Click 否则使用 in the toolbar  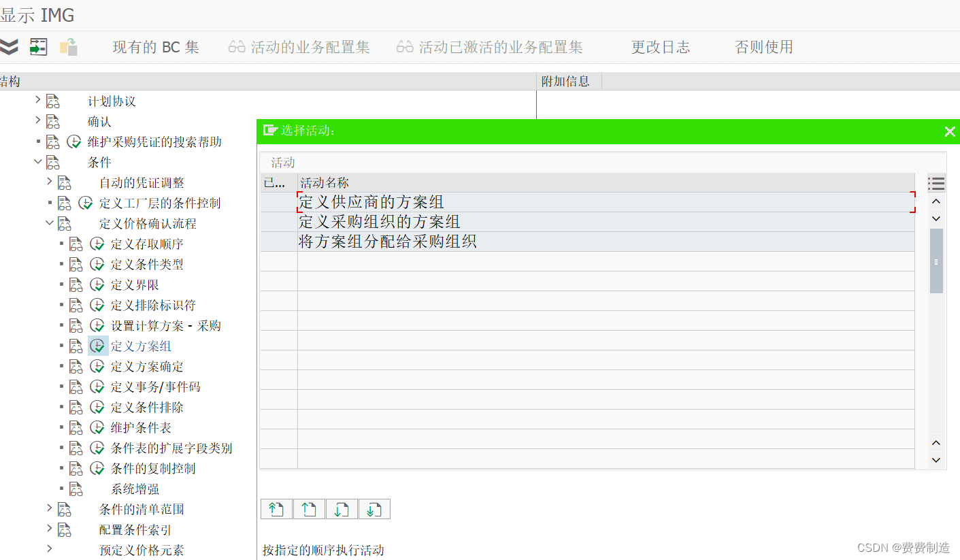pyautogui.click(x=764, y=47)
